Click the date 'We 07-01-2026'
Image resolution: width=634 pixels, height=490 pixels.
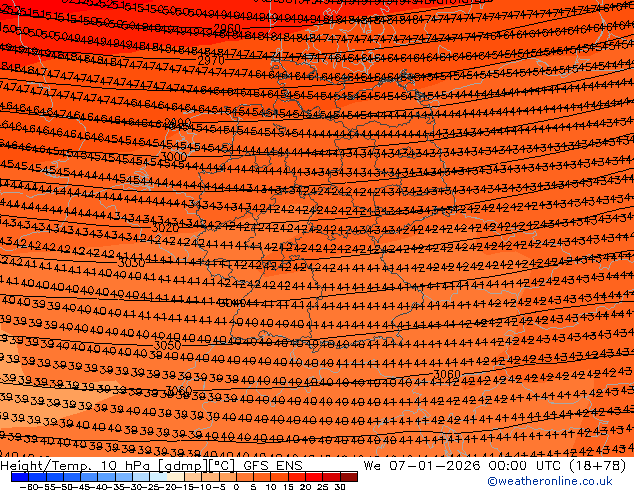coord(422,466)
